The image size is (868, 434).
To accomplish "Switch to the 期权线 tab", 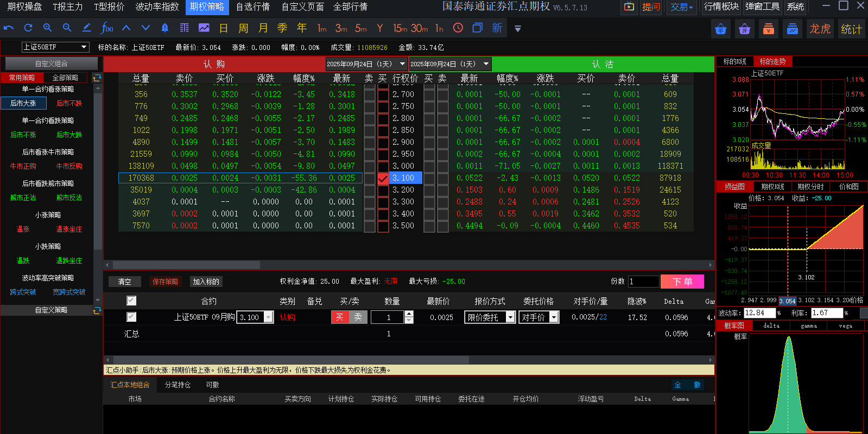I will [772, 187].
